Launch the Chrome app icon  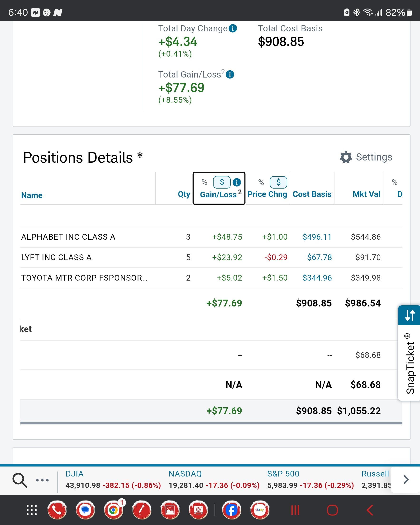[113, 510]
